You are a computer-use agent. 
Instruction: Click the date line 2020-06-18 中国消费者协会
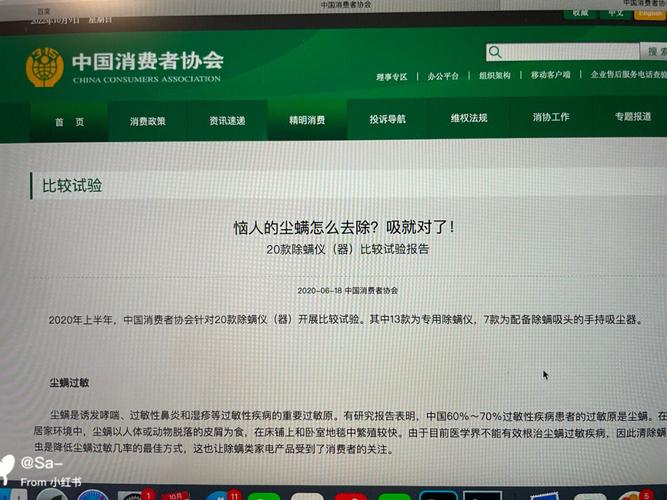348,291
